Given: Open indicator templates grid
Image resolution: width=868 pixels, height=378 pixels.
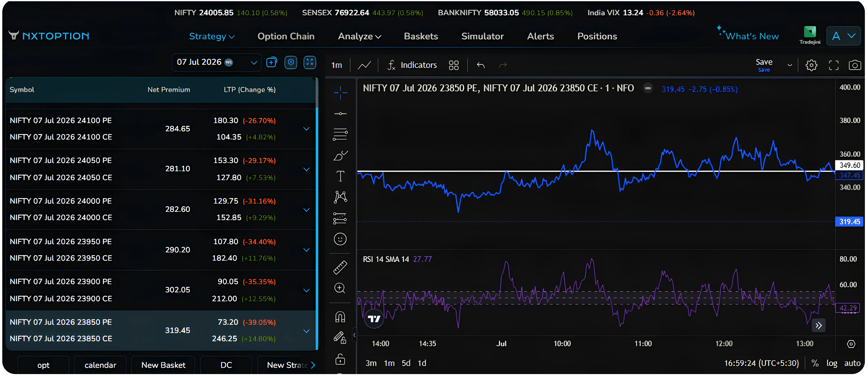Looking at the screenshot, I should point(454,65).
